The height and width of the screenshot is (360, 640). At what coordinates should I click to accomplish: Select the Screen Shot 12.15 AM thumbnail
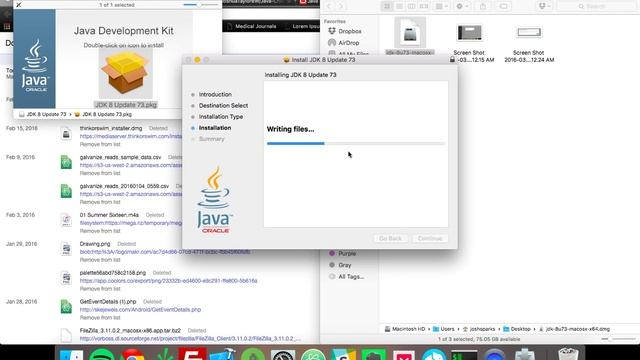[x=469, y=33]
